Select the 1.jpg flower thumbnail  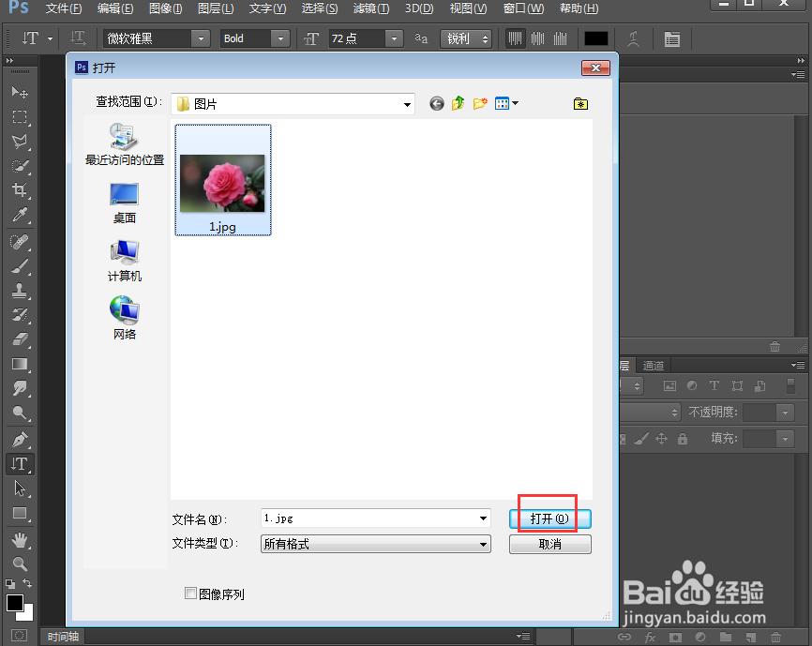222,180
